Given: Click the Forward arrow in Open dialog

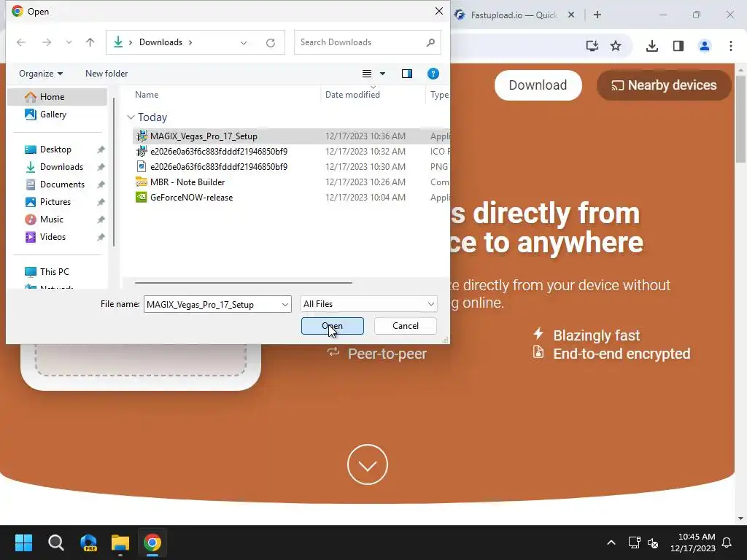Looking at the screenshot, I should pos(46,42).
